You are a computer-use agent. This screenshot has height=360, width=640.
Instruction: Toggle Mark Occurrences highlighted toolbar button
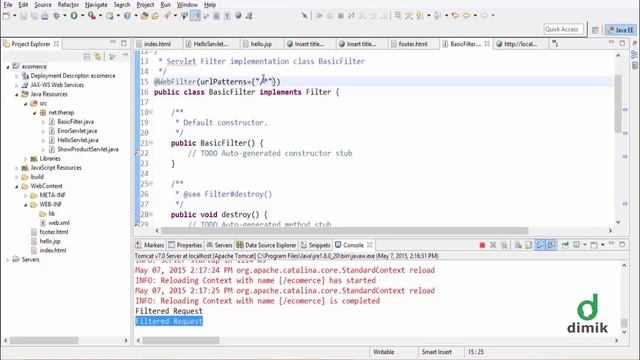tap(195, 16)
